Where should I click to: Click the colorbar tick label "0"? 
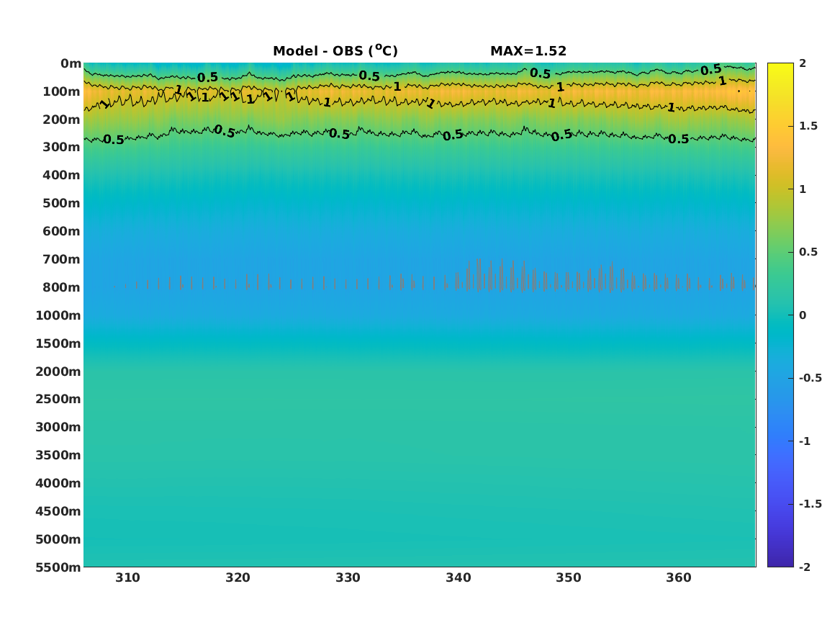pos(803,315)
